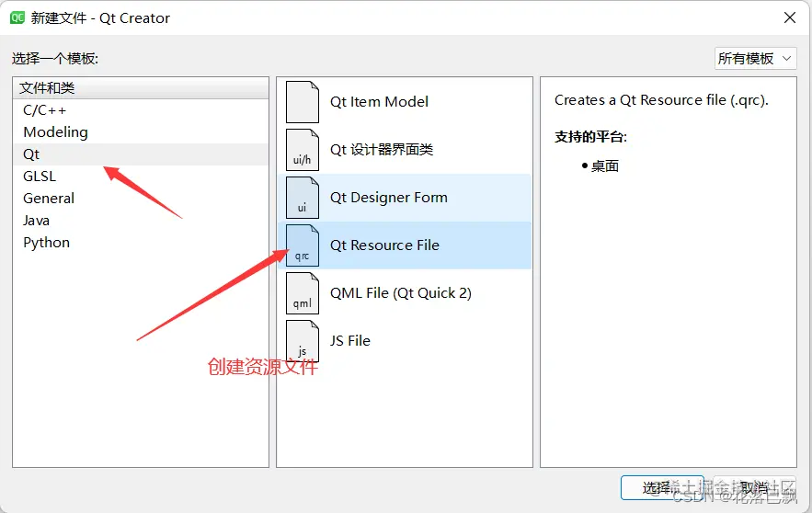Open the 所有模板 template filter dropdown
This screenshot has height=513, width=812.
[x=755, y=59]
